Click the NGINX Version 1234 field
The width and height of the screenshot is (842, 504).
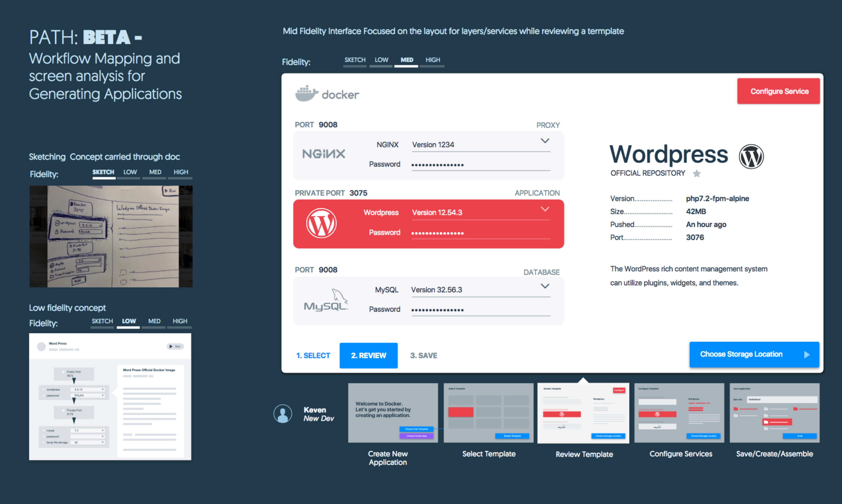(481, 145)
